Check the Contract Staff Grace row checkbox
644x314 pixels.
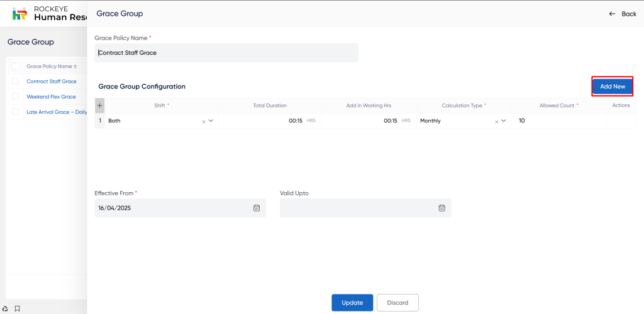pyautogui.click(x=15, y=81)
